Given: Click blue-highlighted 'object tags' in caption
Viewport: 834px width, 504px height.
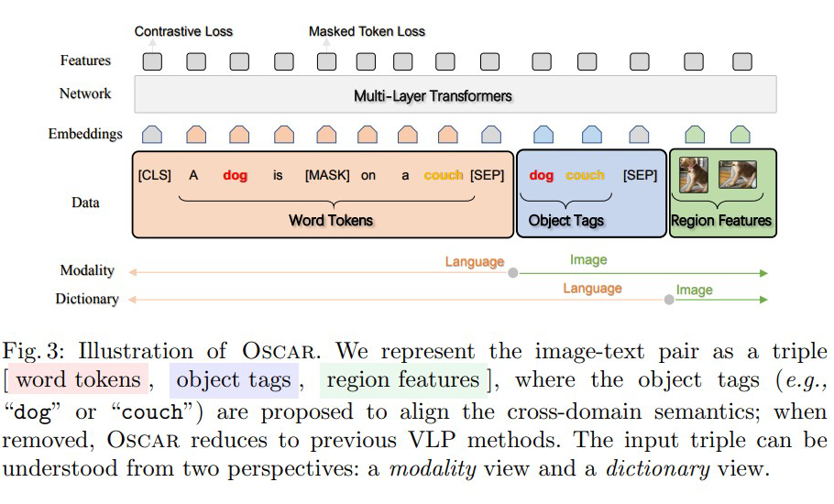Looking at the screenshot, I should click(x=234, y=380).
